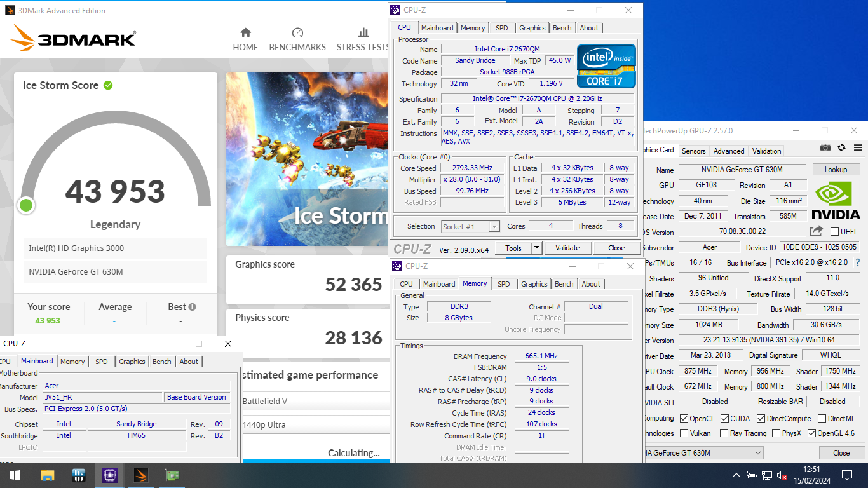Open the Tools dropdown arrow in CPU-Z
868x488 pixels.
coord(536,248)
